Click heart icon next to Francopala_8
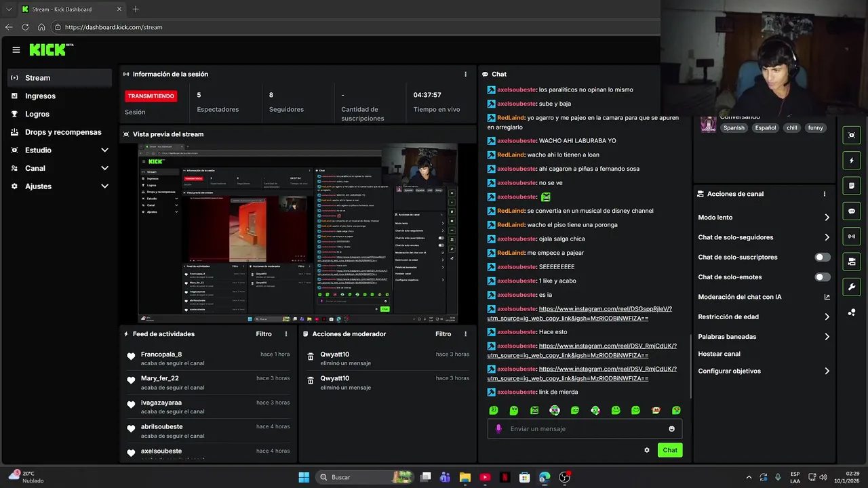 131,357
